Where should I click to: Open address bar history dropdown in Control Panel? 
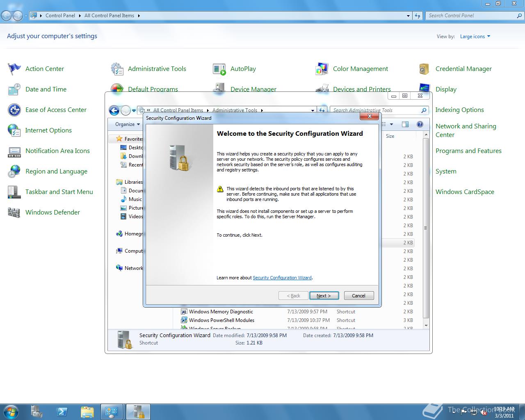[408, 16]
